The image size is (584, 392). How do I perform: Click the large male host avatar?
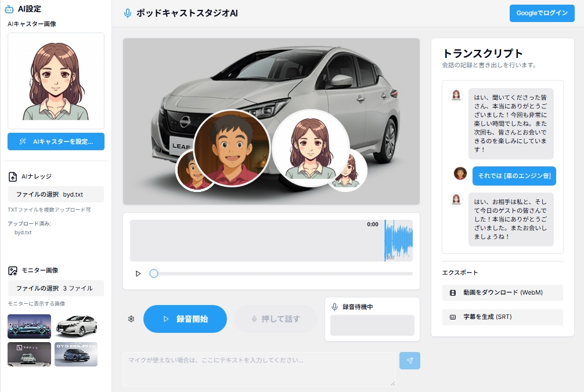click(232, 148)
